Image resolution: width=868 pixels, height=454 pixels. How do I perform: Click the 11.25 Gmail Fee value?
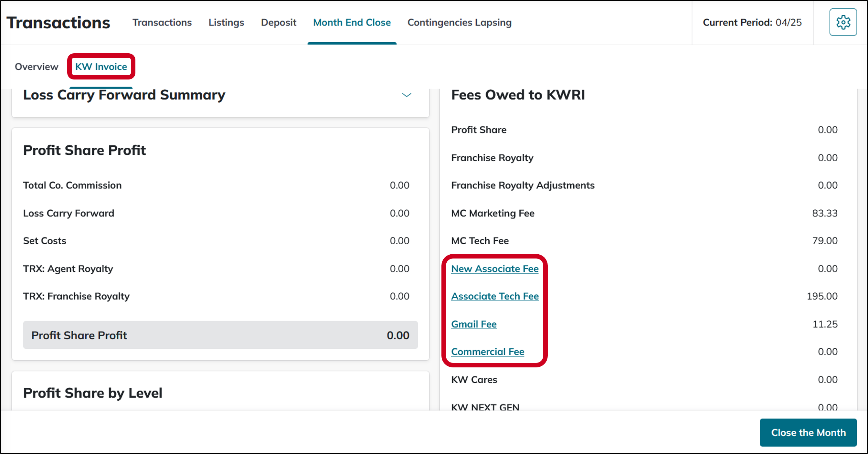point(825,324)
